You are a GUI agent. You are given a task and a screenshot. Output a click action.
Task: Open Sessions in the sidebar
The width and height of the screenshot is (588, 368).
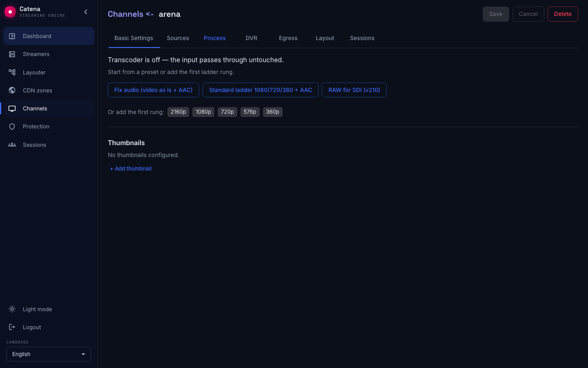pos(49,145)
